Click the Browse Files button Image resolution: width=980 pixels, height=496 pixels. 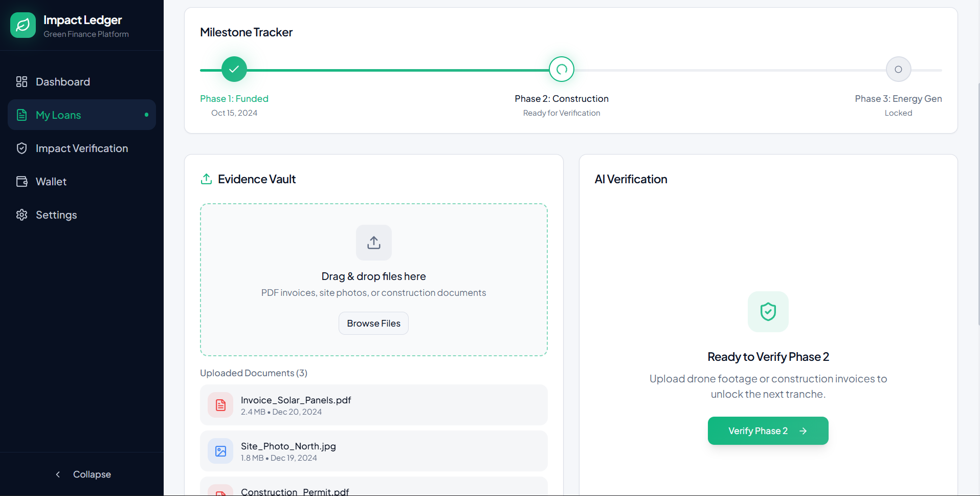point(374,324)
